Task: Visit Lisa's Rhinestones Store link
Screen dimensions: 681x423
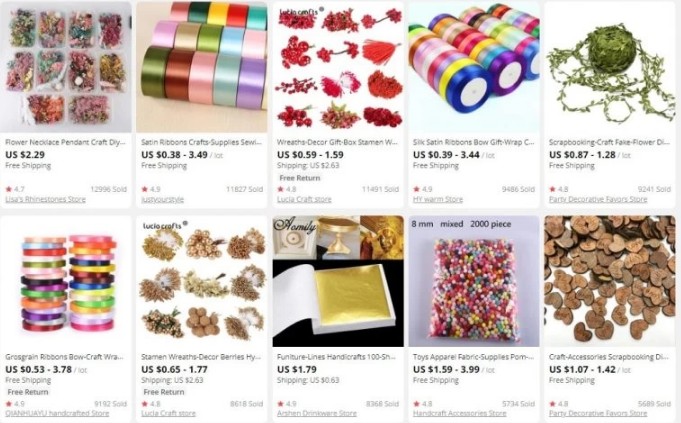Action: pyautogui.click(x=46, y=199)
